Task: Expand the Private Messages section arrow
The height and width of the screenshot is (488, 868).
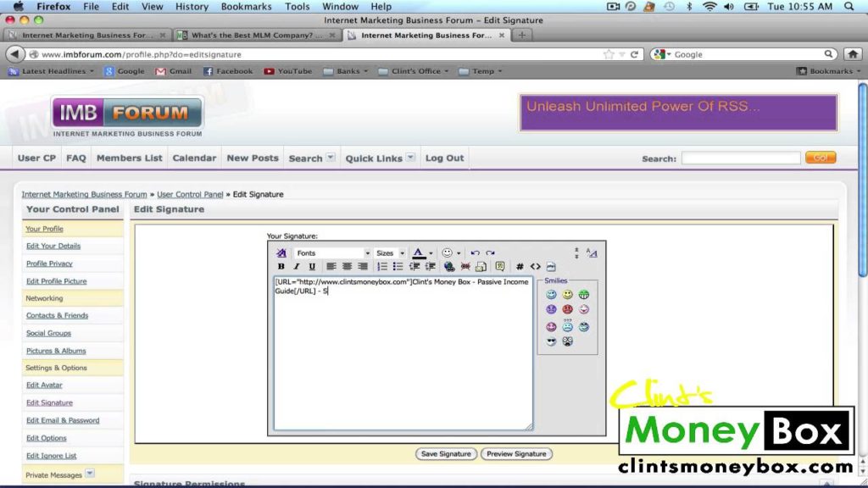Action: (90, 474)
